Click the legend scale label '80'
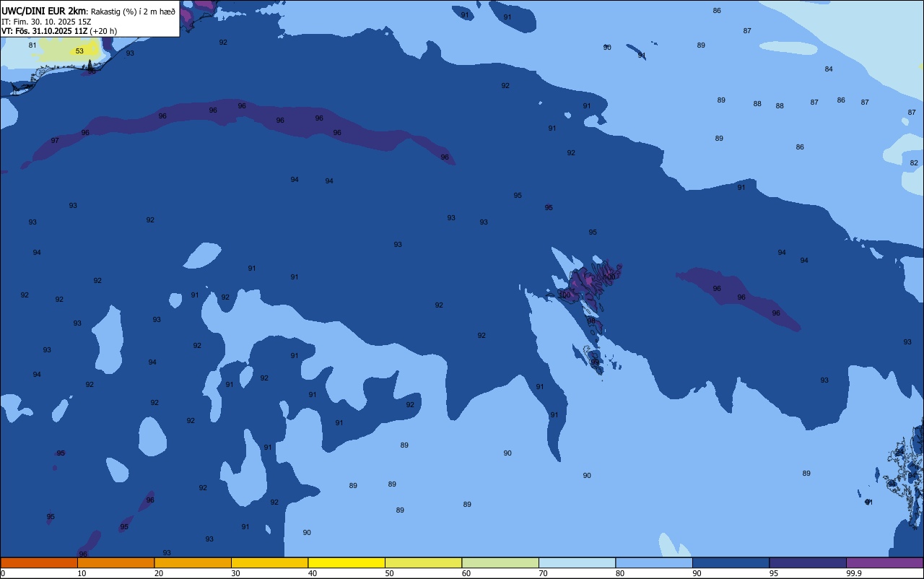The width and height of the screenshot is (924, 579). [x=619, y=573]
